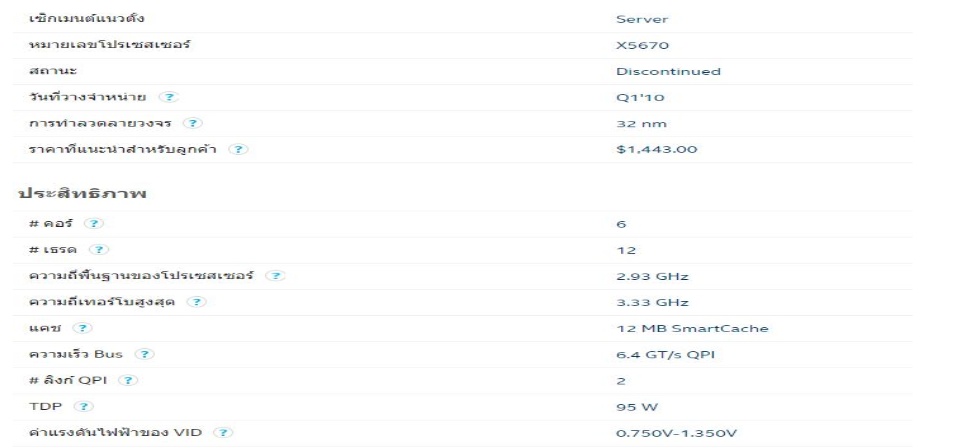Select the 2.93 GHz base frequency

click(652, 277)
